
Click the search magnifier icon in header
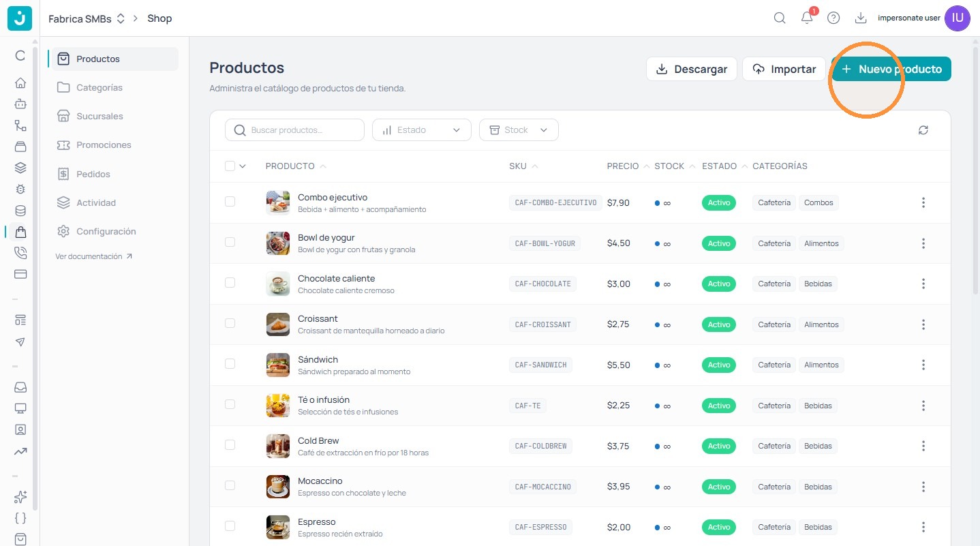[780, 18]
